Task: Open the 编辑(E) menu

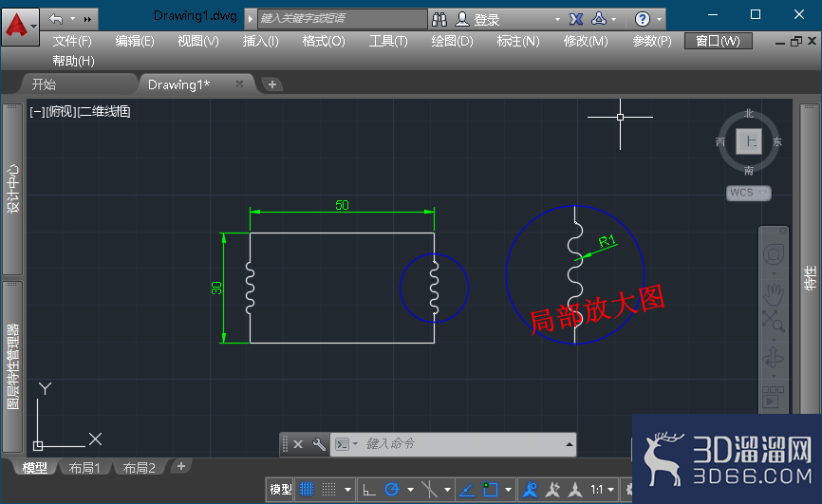Action: (x=135, y=41)
